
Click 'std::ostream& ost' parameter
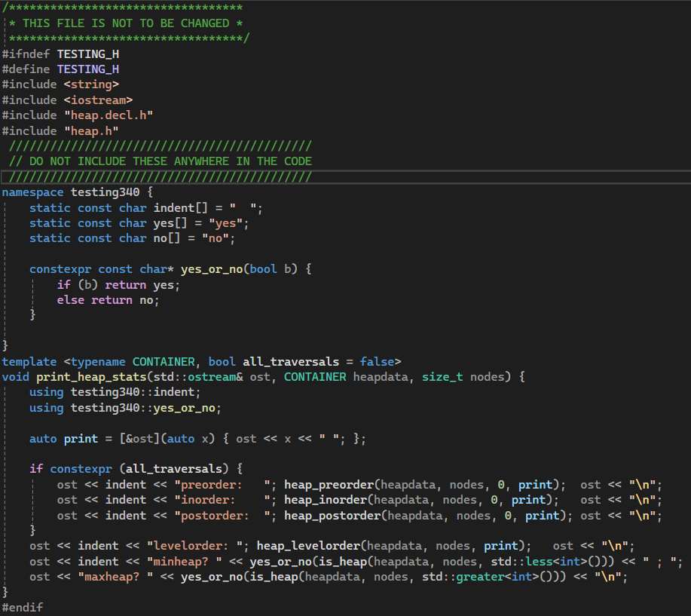pos(212,377)
